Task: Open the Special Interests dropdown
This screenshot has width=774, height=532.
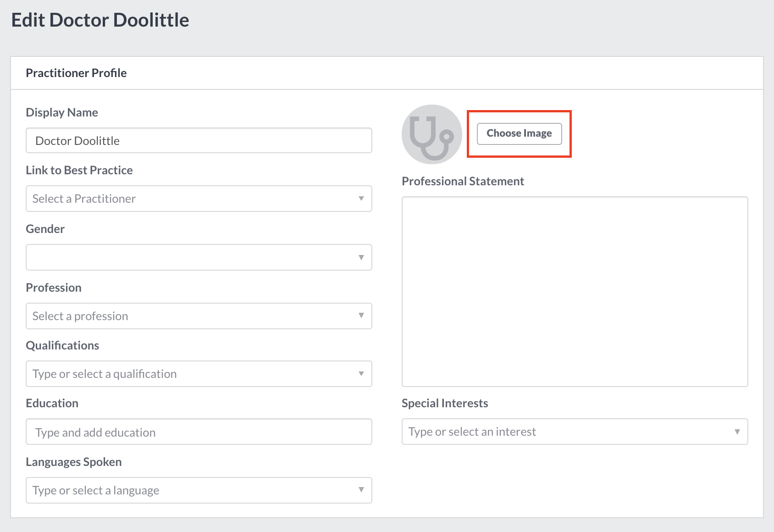Action: pos(575,432)
